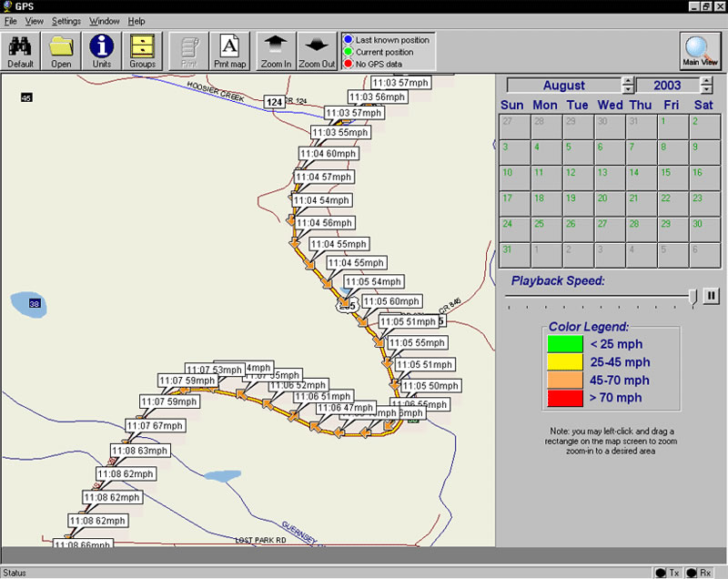This screenshot has height=579, width=728.
Task: Click the Playback Speed slider handle
Action: click(693, 297)
